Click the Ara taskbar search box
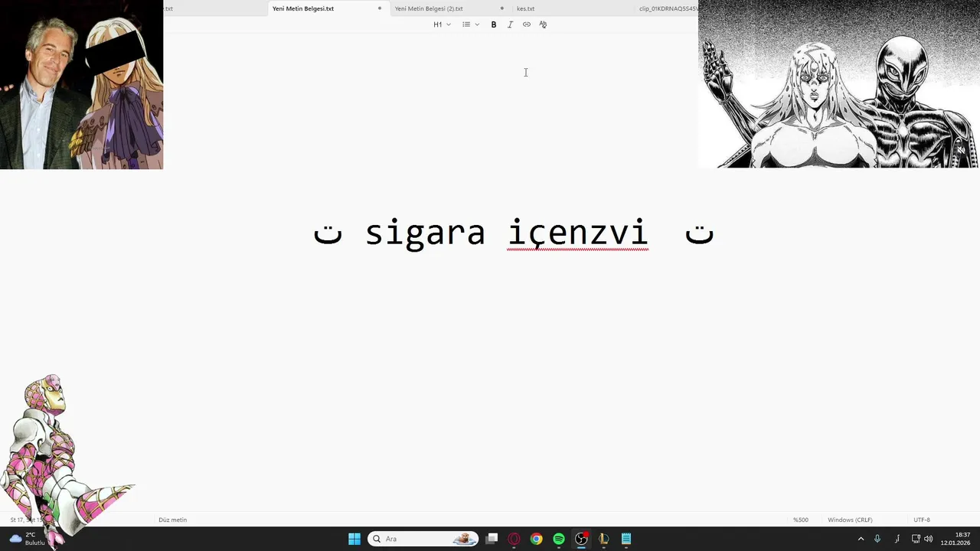Image resolution: width=980 pixels, height=551 pixels. 423,539
